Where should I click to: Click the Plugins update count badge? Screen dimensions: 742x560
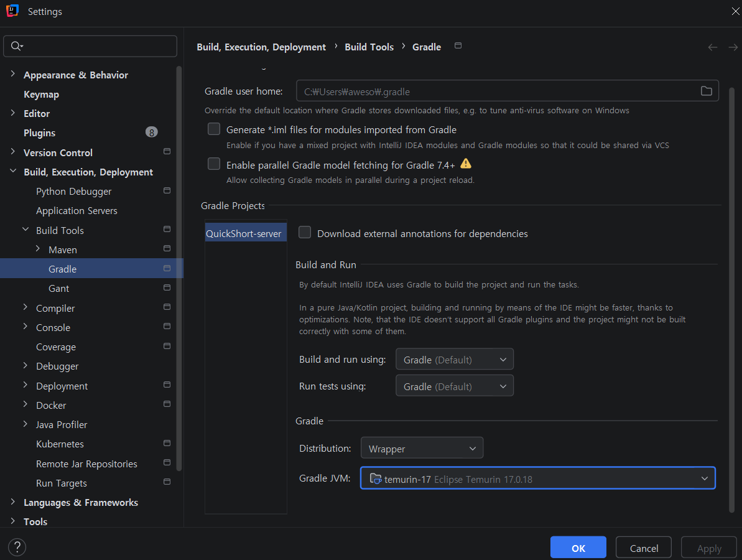click(x=151, y=132)
